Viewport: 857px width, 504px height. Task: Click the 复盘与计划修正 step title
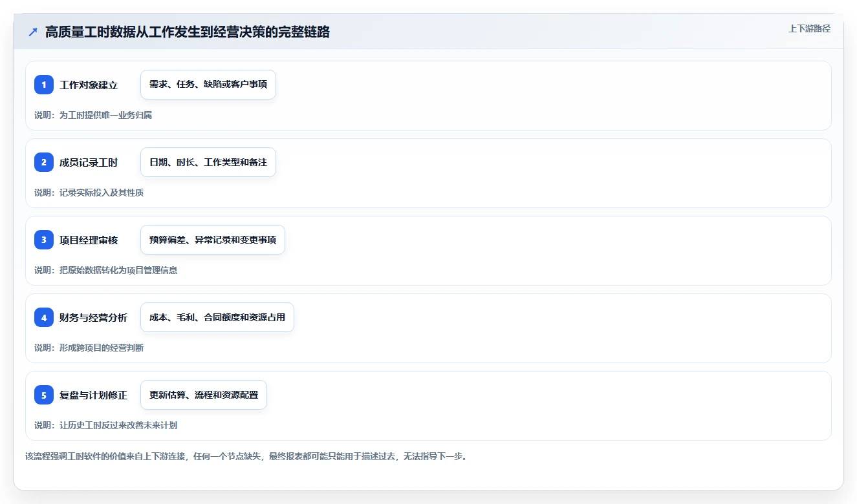point(93,395)
